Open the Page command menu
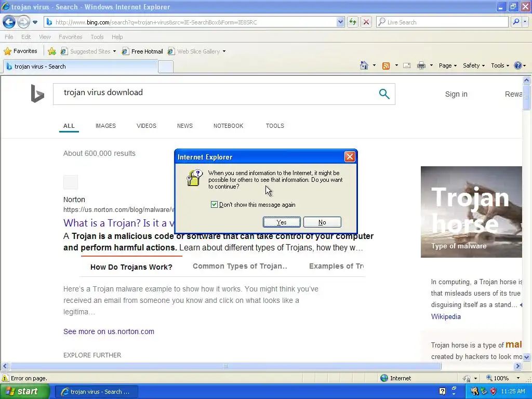The image size is (532, 399). 447,65
